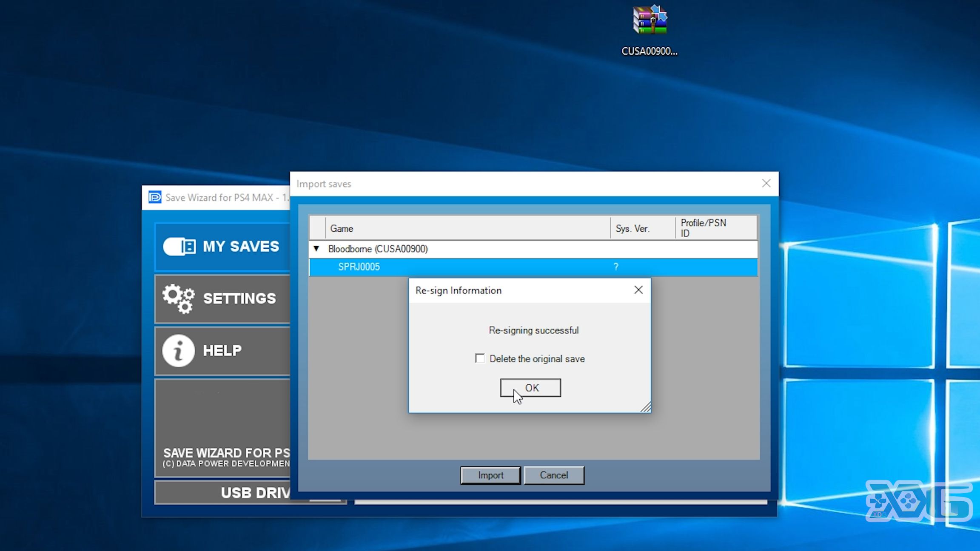The height and width of the screenshot is (551, 980).
Task: Collapse the Bloodborne (CUSA00900) tree row
Action: (316, 248)
